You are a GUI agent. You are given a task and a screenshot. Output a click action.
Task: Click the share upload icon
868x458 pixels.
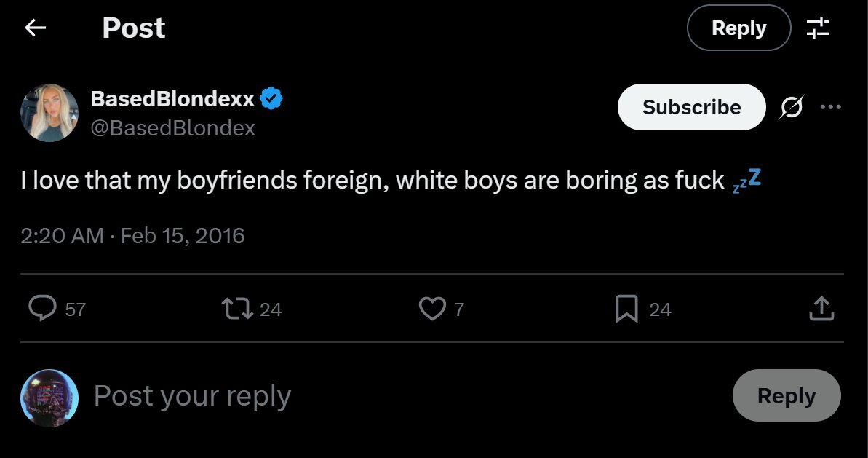click(x=821, y=309)
